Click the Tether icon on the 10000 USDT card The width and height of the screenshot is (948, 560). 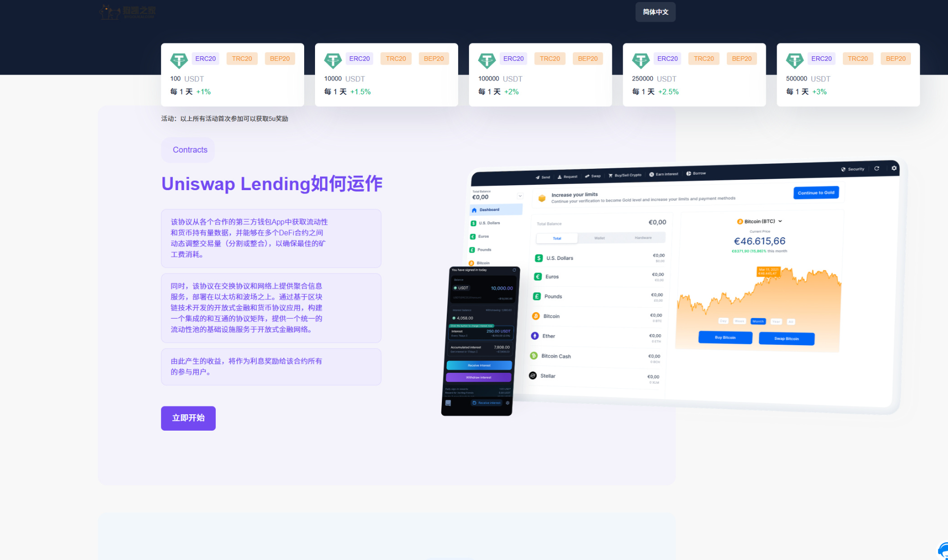[x=333, y=60]
